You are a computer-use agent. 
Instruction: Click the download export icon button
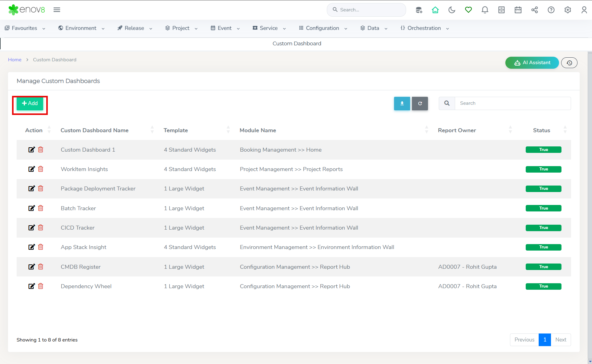(x=402, y=103)
